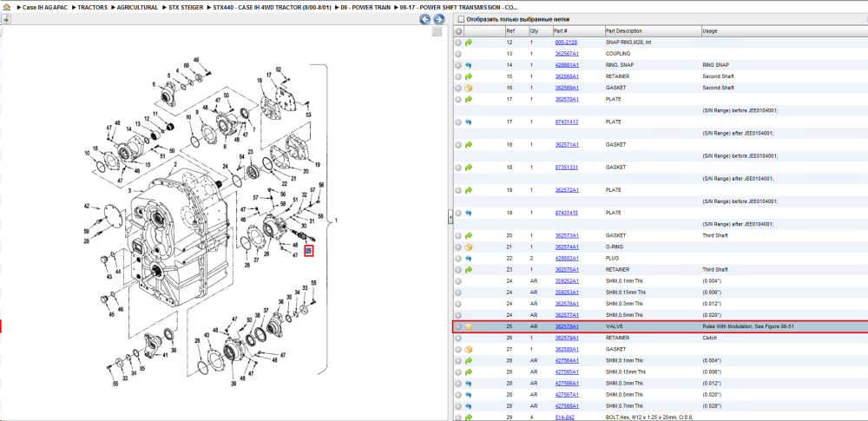The height and width of the screenshot is (421, 868).
Task: Click 'Pulse With Modulation, See Figure 06-51' usage text
Action: coord(748,327)
